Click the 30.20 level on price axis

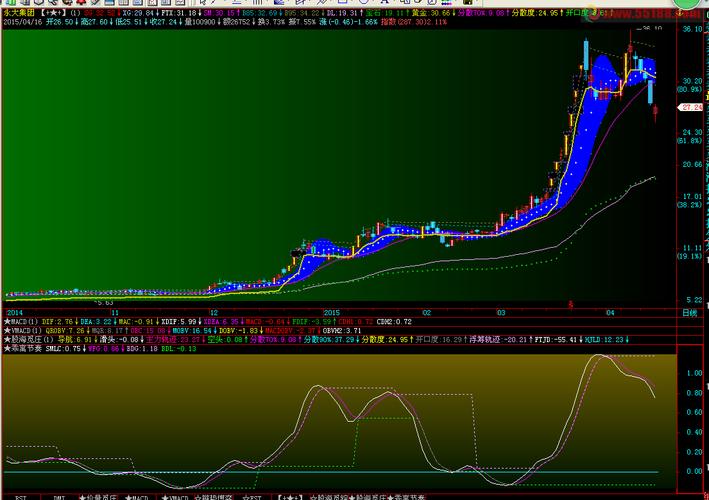tap(693, 81)
